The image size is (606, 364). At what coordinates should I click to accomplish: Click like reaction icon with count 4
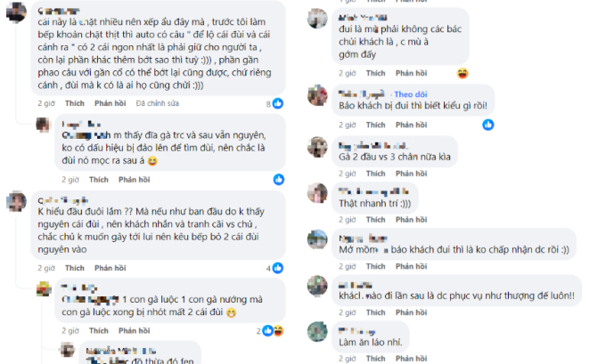278,268
